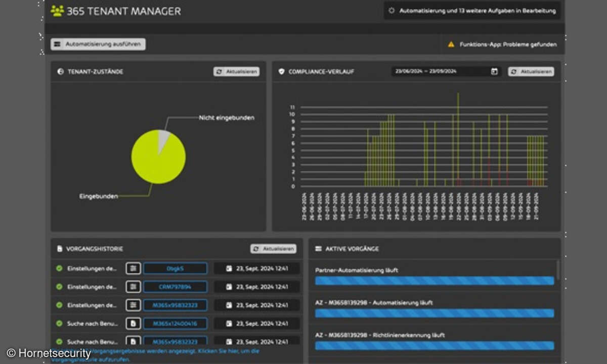Click the Richtlinienerkennung progress bar
This screenshot has width=607, height=364.
click(x=435, y=345)
